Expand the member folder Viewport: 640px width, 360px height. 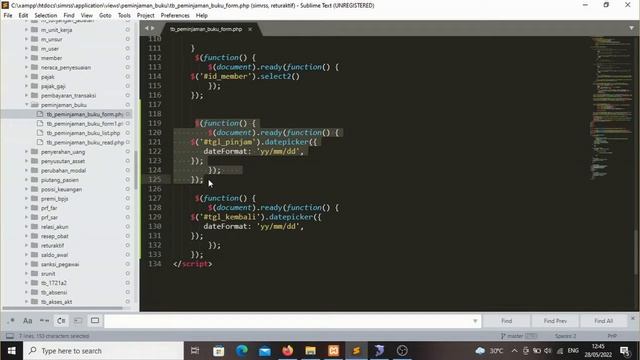point(27,58)
